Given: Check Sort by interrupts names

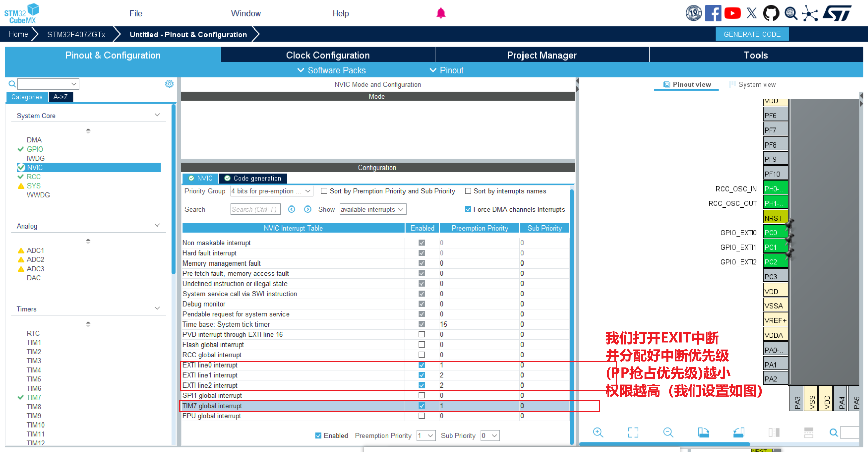Looking at the screenshot, I should pyautogui.click(x=468, y=191).
